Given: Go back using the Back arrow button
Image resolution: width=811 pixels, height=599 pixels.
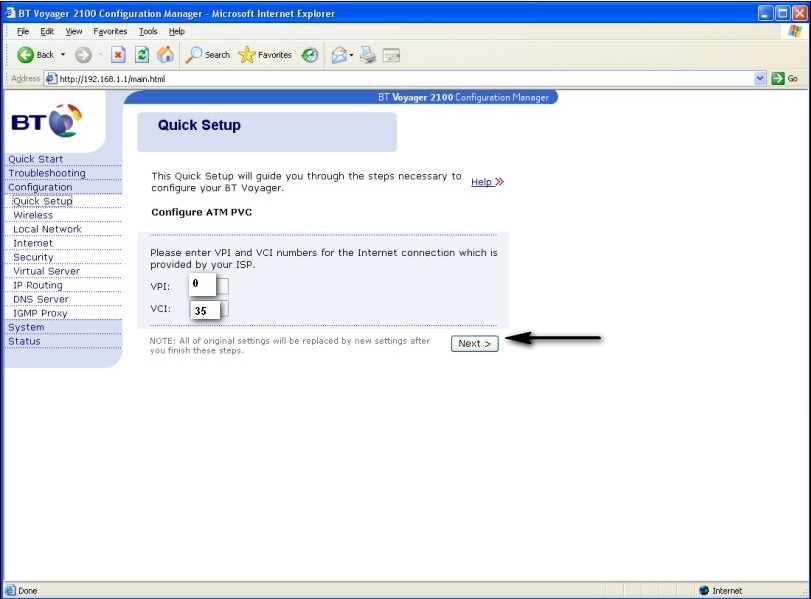Looking at the screenshot, I should click(35, 55).
